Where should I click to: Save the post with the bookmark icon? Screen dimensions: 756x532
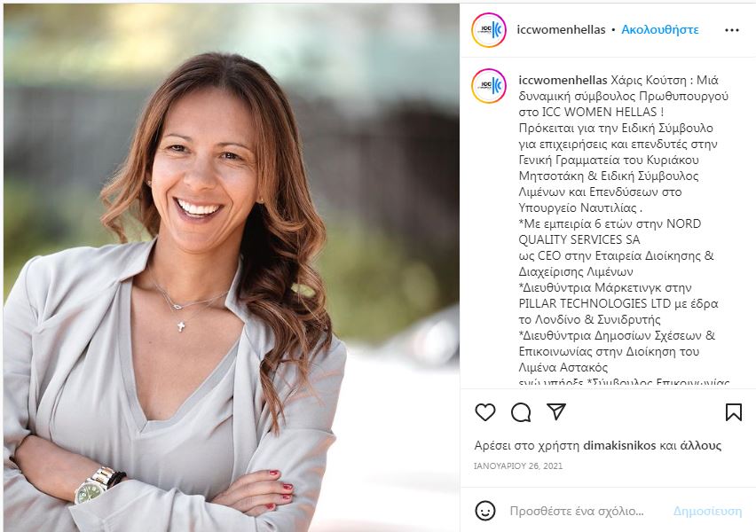733,412
